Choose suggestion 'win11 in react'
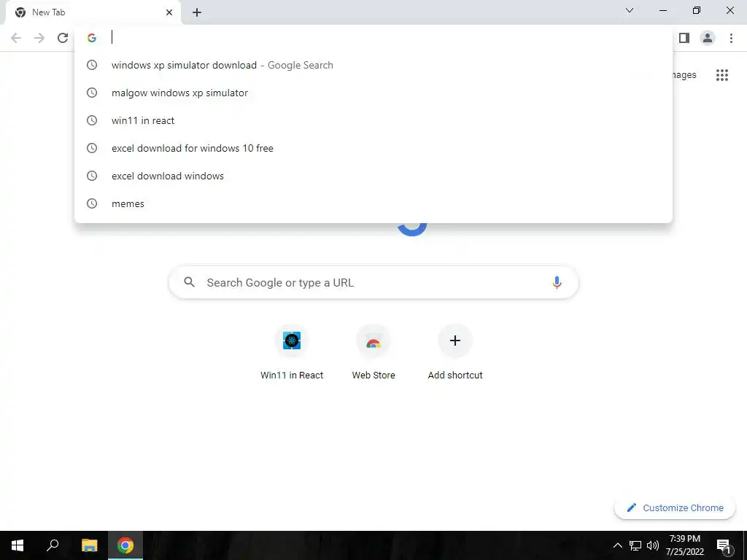747x560 pixels. 373,120
